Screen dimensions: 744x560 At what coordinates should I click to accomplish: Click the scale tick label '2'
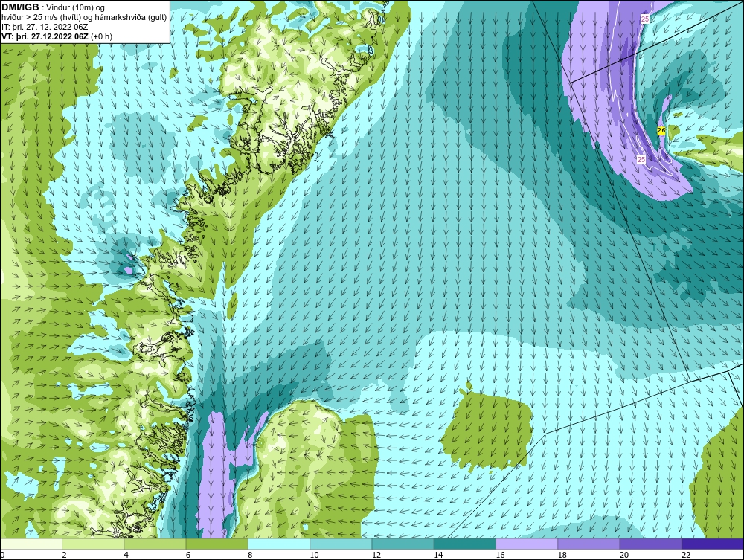click(64, 556)
